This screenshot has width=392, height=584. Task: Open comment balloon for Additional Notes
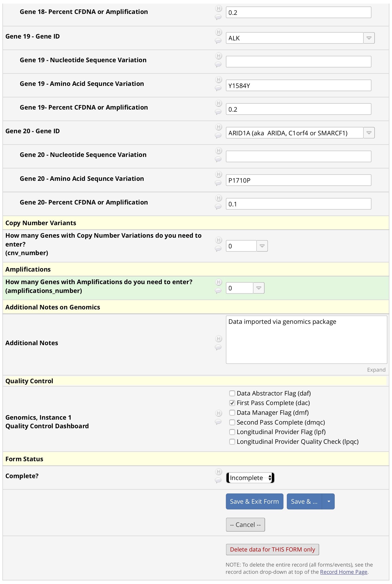tap(218, 347)
